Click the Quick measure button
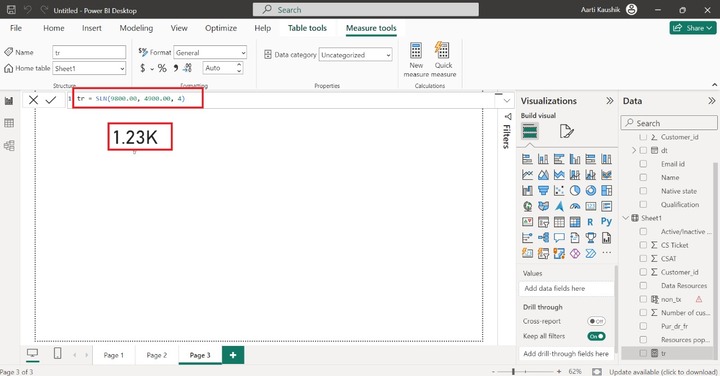 click(x=443, y=60)
